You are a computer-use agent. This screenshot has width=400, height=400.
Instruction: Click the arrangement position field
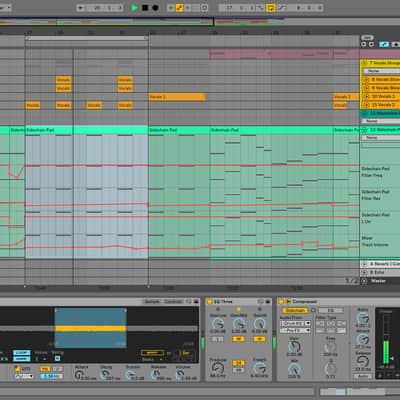[105, 8]
